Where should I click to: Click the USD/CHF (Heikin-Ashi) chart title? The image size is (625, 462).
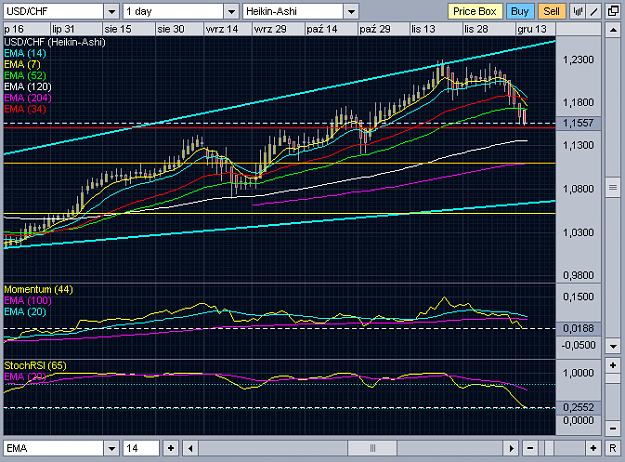click(x=55, y=42)
